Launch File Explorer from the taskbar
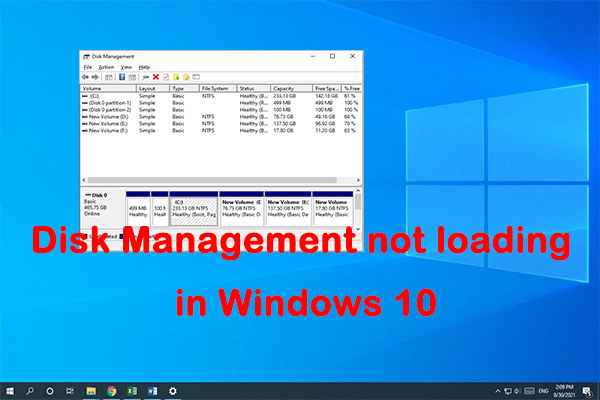600x400 pixels. pos(91,391)
